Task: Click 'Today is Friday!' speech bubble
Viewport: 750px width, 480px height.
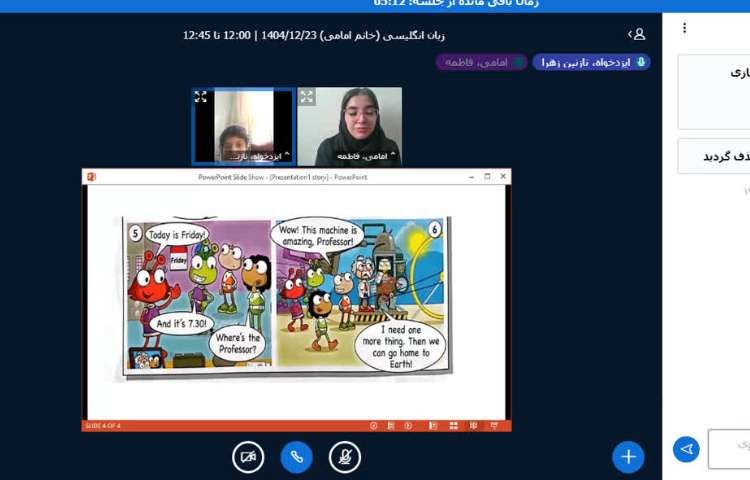Action: pos(176,235)
